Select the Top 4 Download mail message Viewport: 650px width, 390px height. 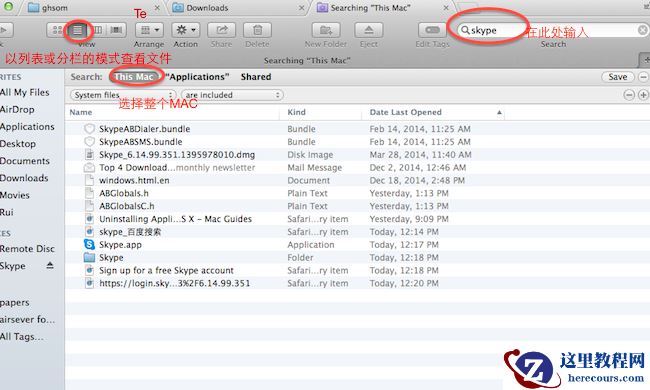click(x=177, y=167)
